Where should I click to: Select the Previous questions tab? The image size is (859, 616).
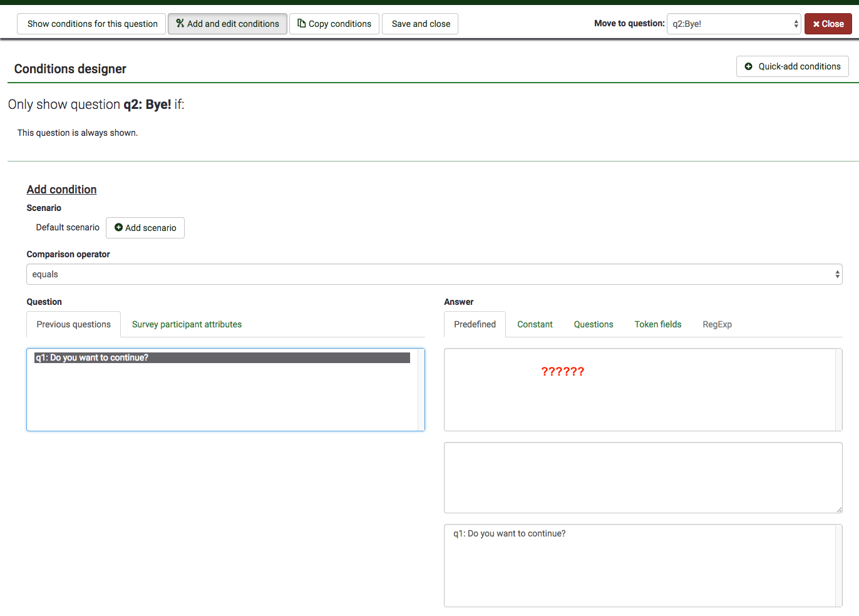pos(73,324)
